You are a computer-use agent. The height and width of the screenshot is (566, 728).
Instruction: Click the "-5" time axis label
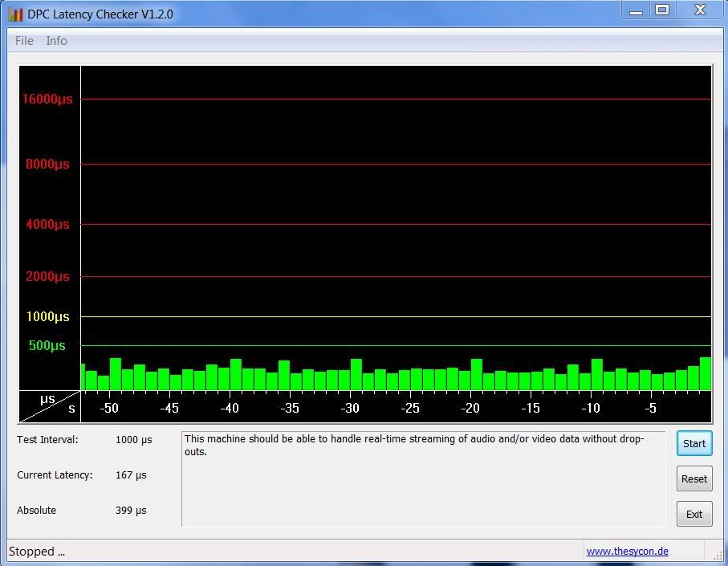click(x=650, y=408)
